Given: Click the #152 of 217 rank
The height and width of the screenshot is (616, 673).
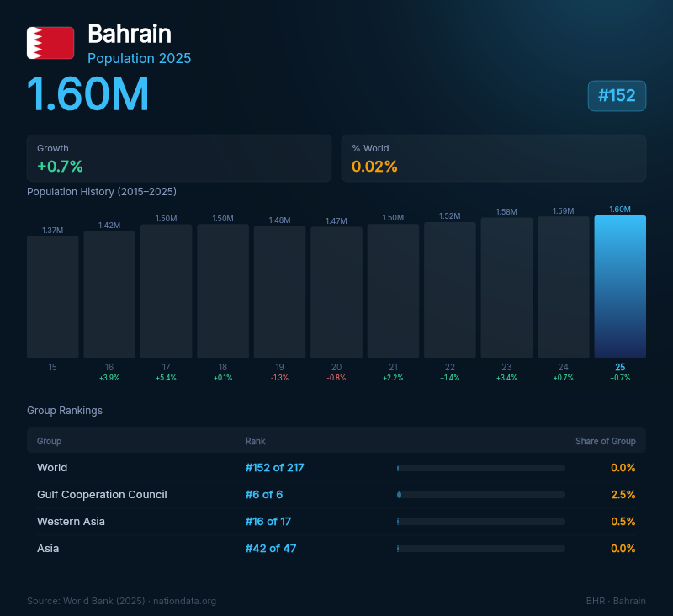Looking at the screenshot, I should point(275,468).
